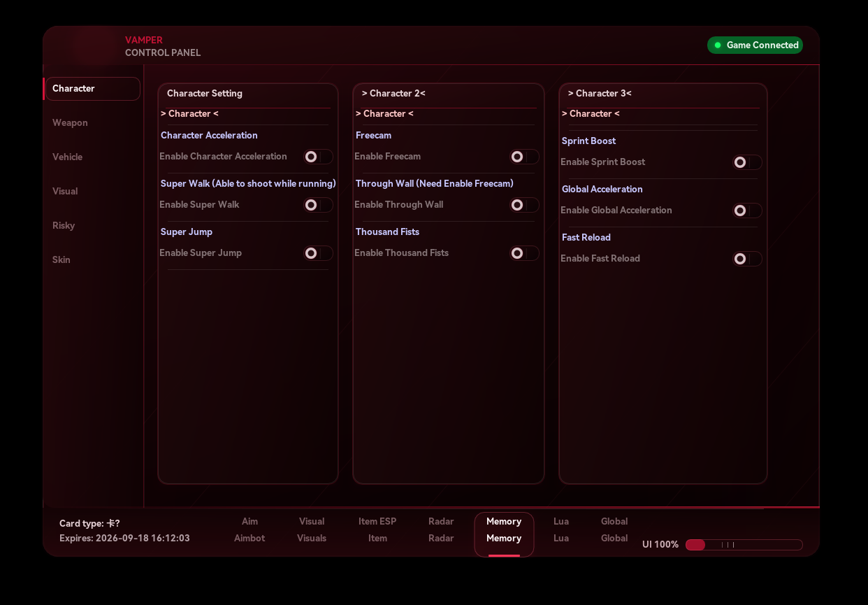The image size is (868, 605).
Task: Switch on Enable Freecam
Action: 525,157
